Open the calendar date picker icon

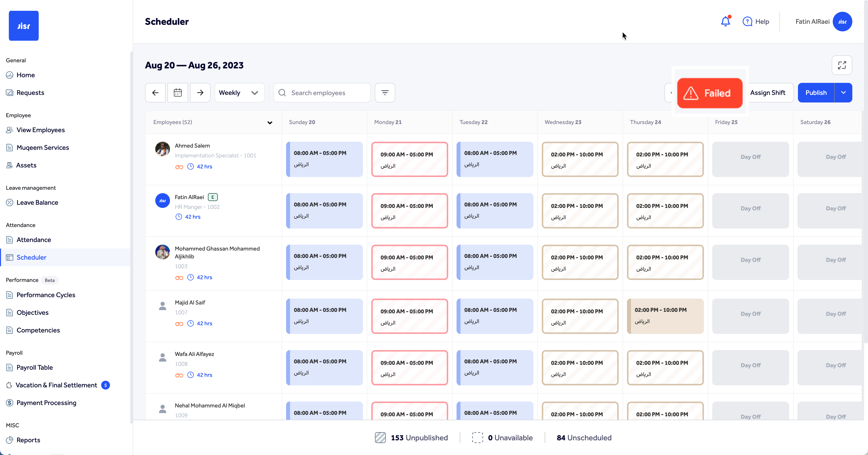(x=178, y=92)
